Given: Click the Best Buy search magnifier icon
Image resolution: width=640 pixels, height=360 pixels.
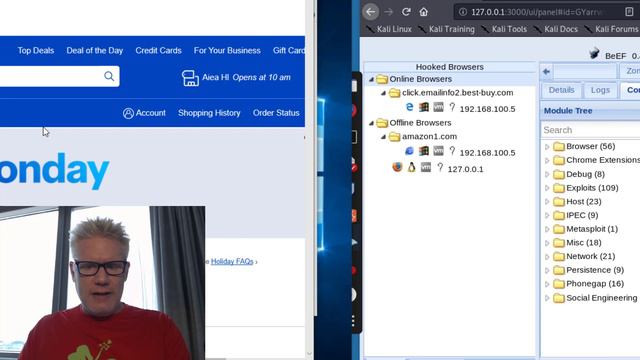Looking at the screenshot, I should (109, 76).
